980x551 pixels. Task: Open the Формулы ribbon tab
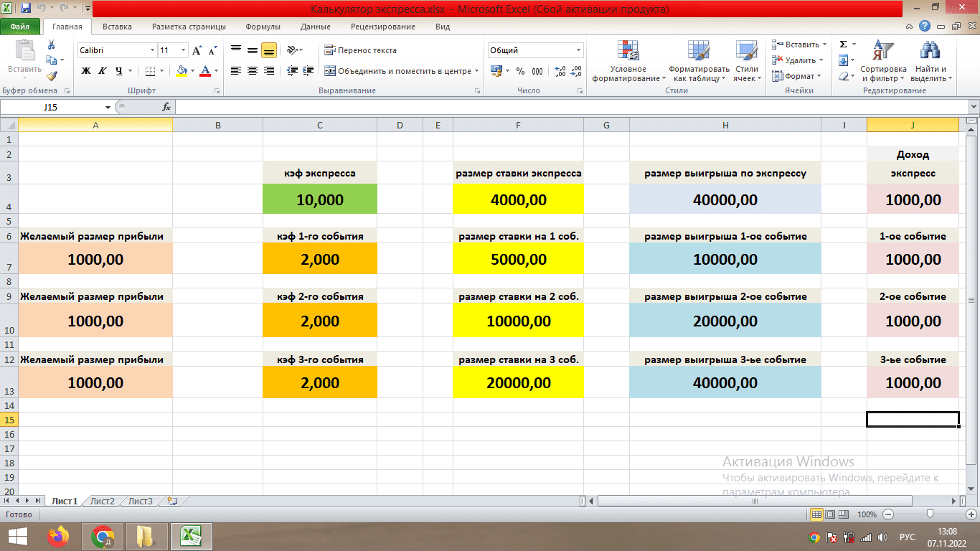coord(263,27)
